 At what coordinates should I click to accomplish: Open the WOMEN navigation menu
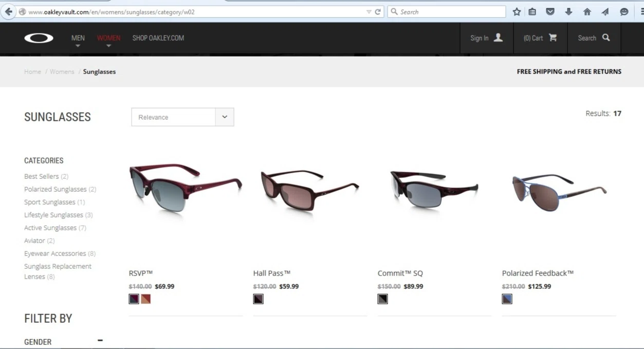(108, 38)
